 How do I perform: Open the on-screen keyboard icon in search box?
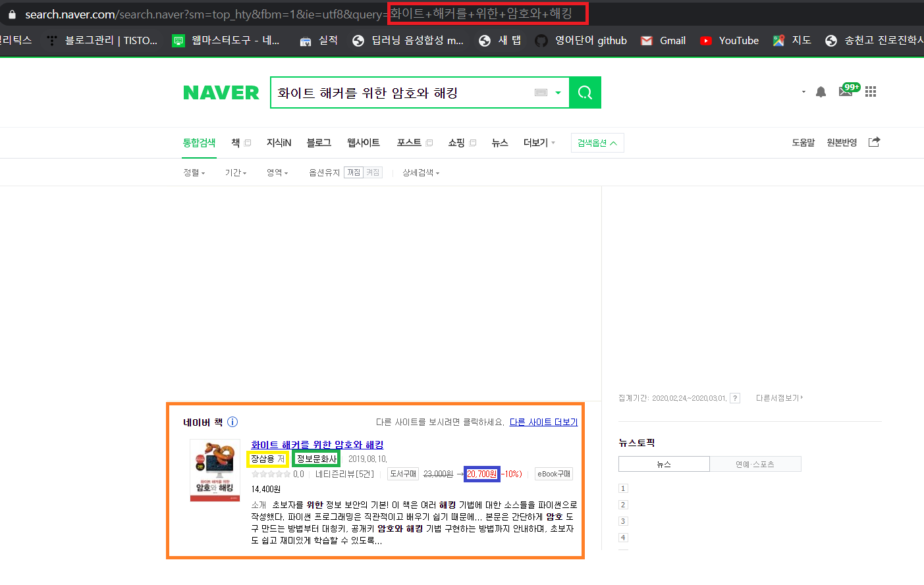tap(541, 93)
